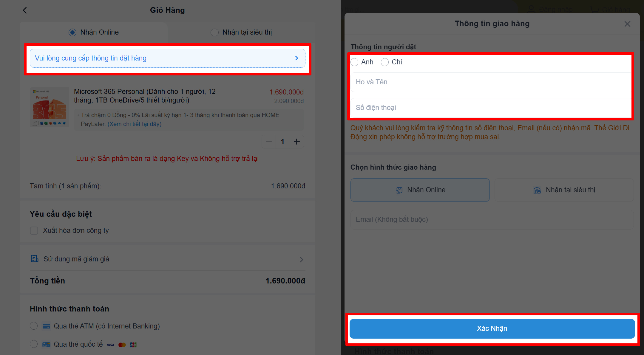Choose Qua thẻ ATM payment option
Screen dimensions: 644x355
click(x=34, y=326)
